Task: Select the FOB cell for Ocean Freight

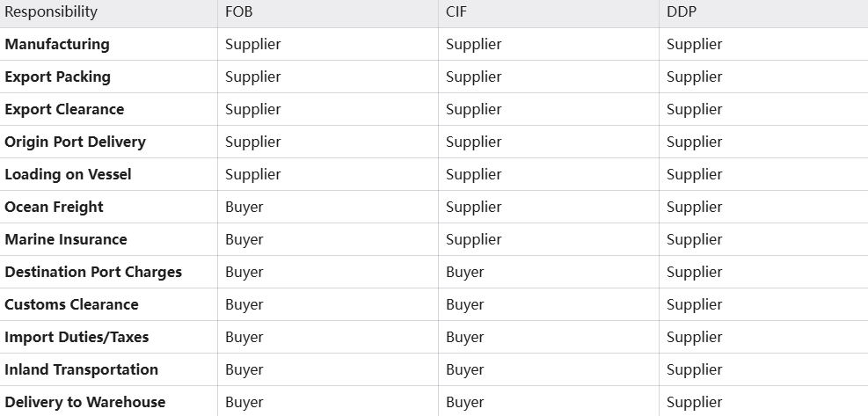Action: point(244,207)
